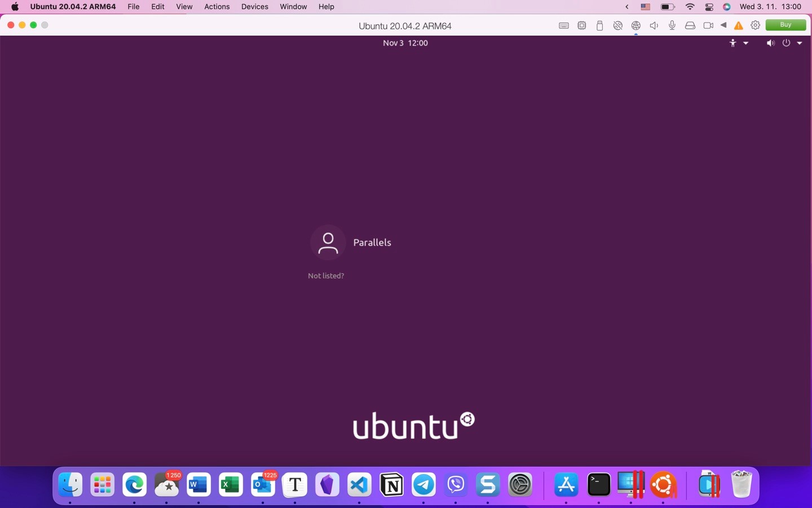This screenshot has width=812, height=508.
Task: Open the hard disk icon in the toolbar
Action: [690, 25]
